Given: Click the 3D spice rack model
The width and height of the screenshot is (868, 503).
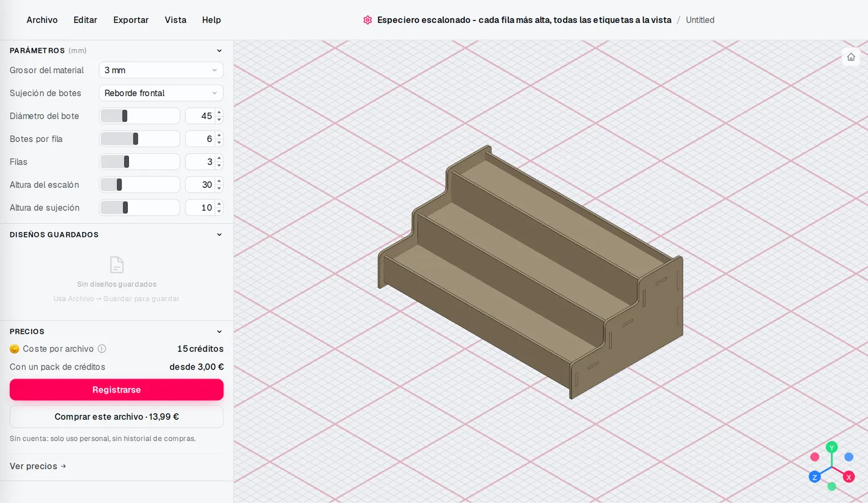Looking at the screenshot, I should (531, 272).
